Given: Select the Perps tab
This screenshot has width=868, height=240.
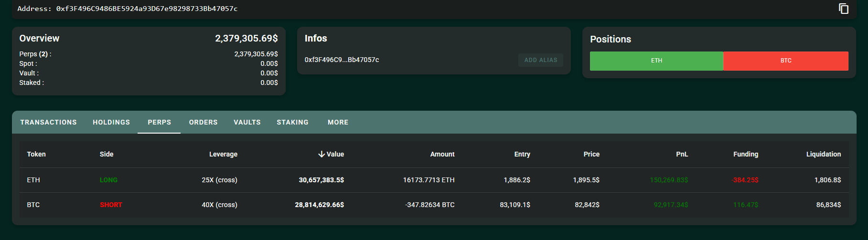Looking at the screenshot, I should coord(159,122).
